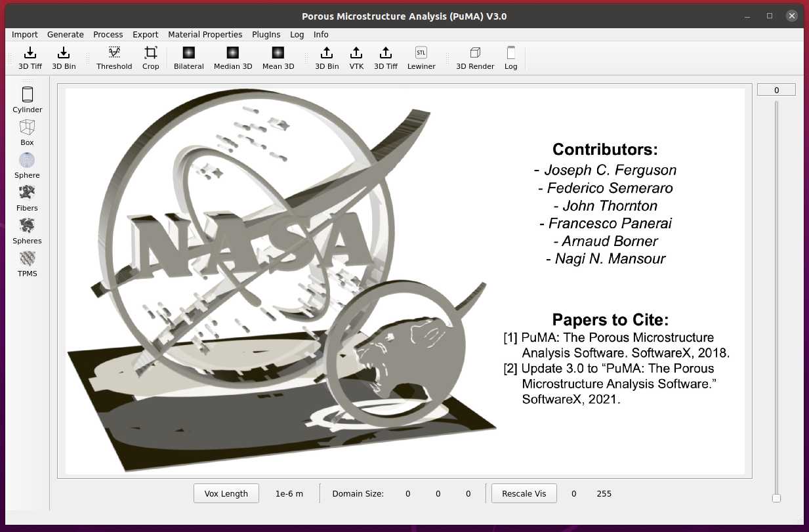Click the 'Domain Size:' label
809x532 pixels.
(358, 494)
